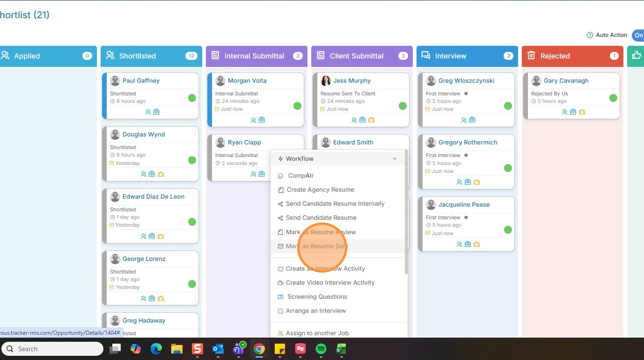
Task: Click the envelope icon on Morgan Volta's card
Action: pyautogui.click(x=217, y=109)
